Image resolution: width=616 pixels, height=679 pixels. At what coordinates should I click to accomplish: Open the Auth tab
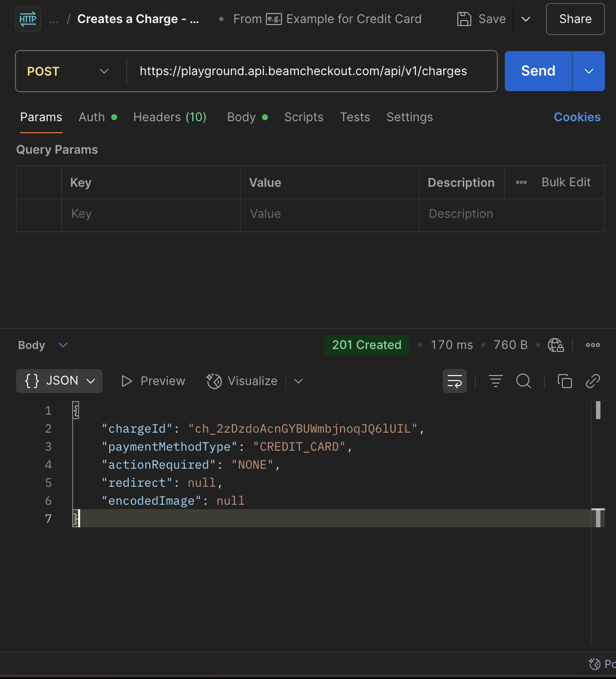pos(98,117)
